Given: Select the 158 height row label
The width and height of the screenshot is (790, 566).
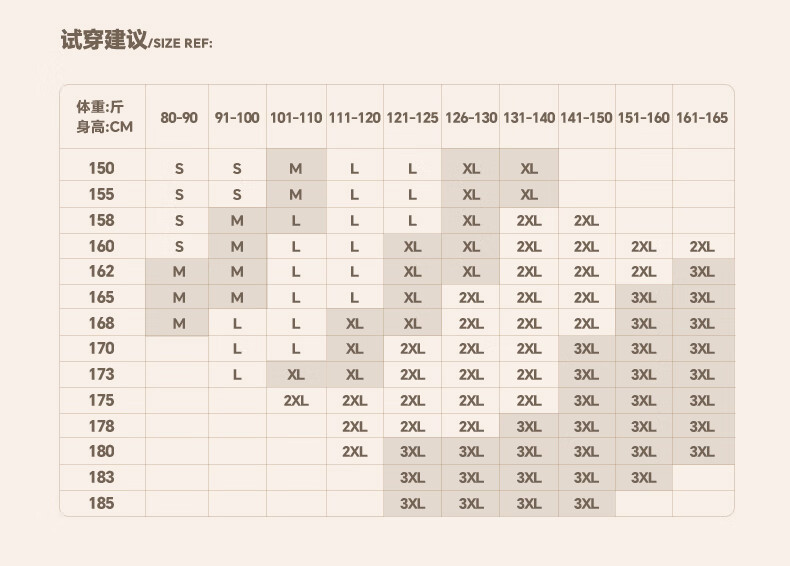Looking at the screenshot, I should 102,220.
